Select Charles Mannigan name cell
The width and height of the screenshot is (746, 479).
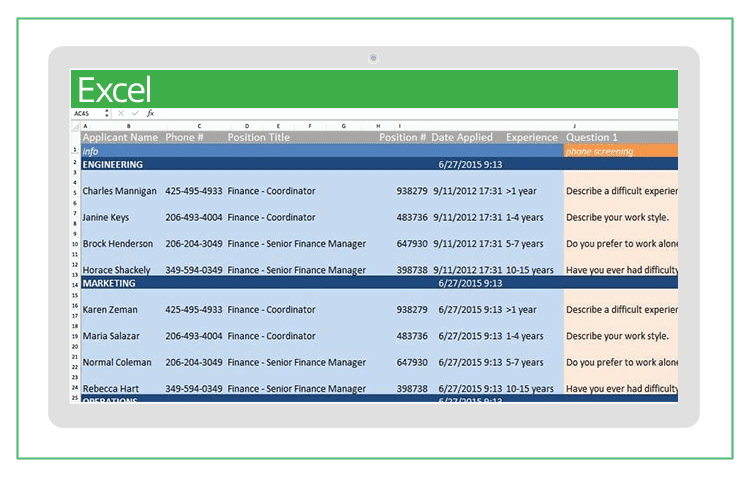pos(119,191)
